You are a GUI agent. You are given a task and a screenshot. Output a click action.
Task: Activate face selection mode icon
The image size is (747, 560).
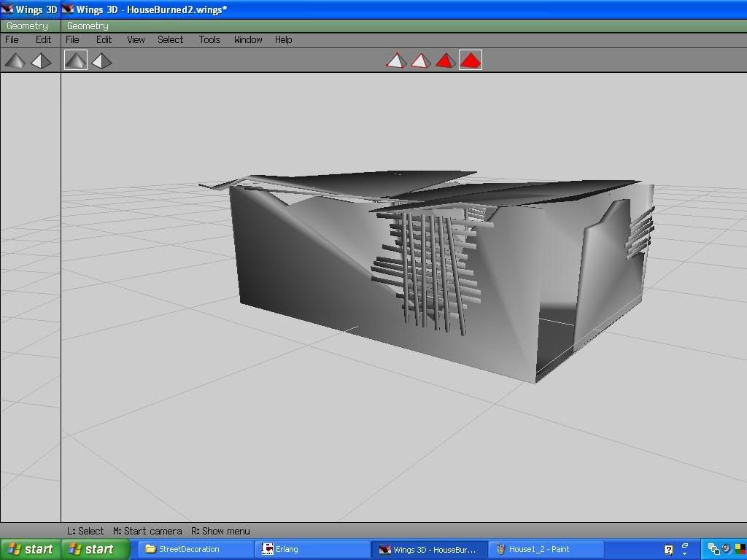pos(445,61)
